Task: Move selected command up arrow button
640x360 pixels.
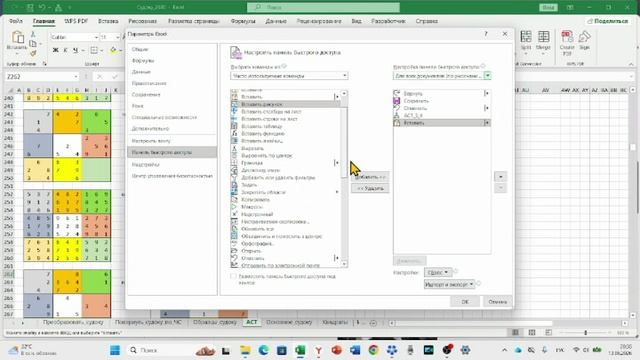Action: 501,177
